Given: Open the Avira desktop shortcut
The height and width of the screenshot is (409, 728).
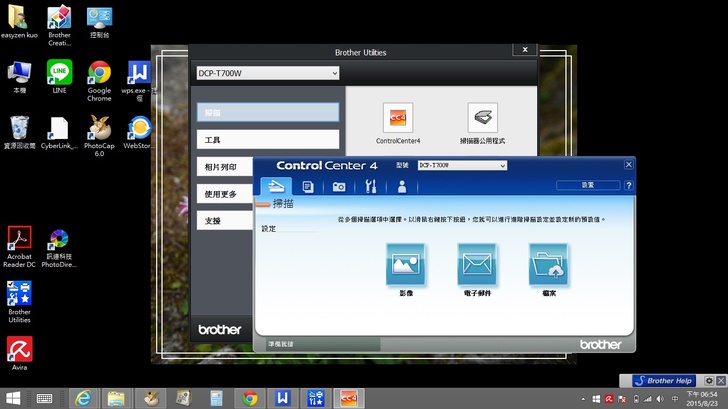Looking at the screenshot, I should pyautogui.click(x=19, y=348).
